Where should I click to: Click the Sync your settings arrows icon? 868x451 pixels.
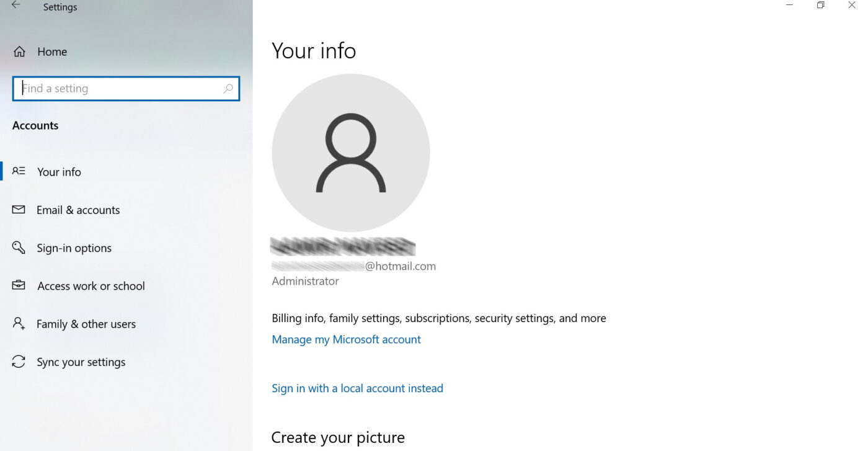tap(19, 362)
